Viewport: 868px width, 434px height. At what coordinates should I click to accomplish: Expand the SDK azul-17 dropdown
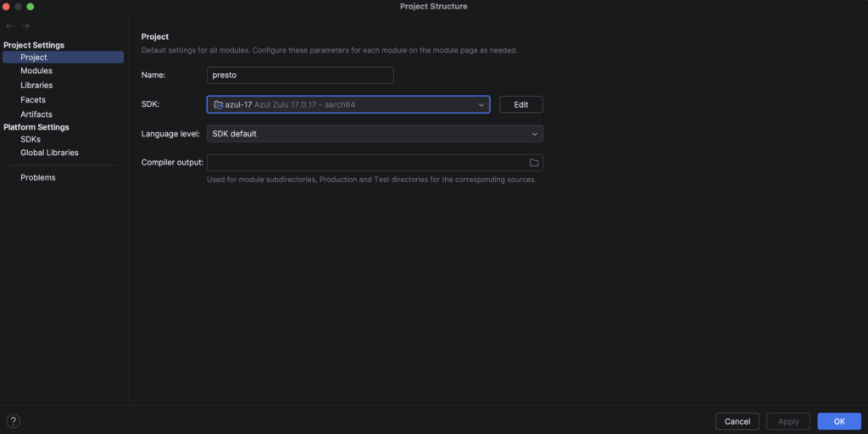(x=348, y=104)
